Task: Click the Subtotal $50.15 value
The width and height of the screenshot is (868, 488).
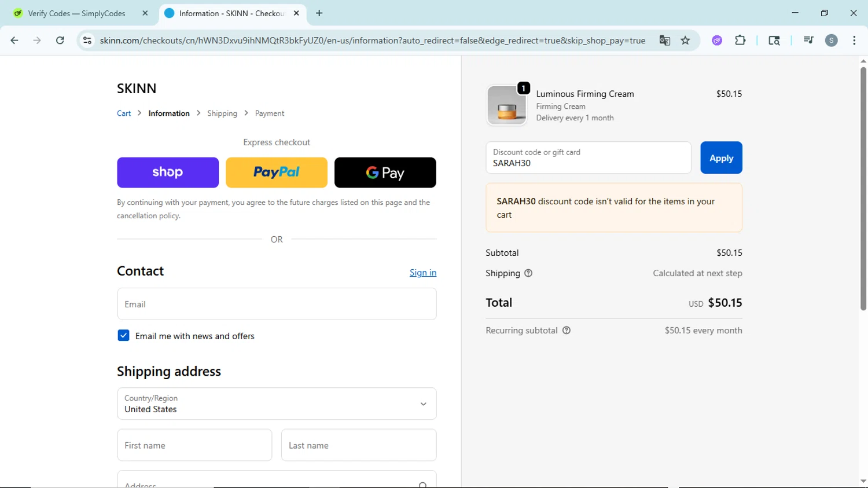Action: tap(729, 253)
